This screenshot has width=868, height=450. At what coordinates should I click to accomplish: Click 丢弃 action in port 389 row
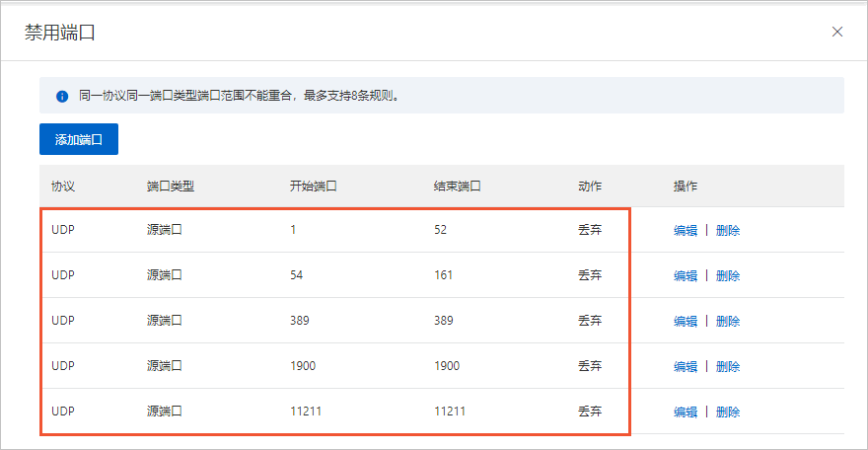[590, 321]
